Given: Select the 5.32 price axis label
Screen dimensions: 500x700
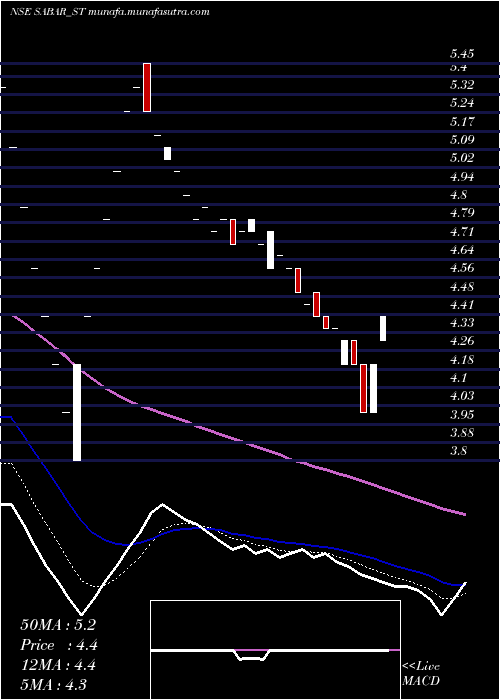Looking at the screenshot, I should 462,85.
